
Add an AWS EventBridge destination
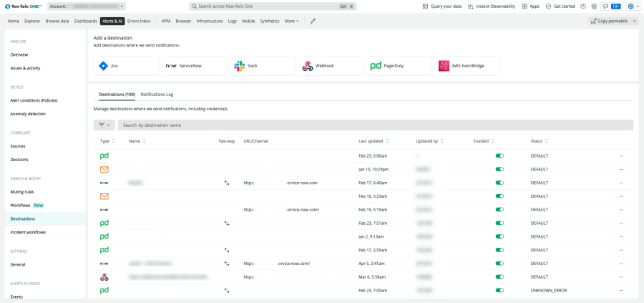[x=467, y=66]
